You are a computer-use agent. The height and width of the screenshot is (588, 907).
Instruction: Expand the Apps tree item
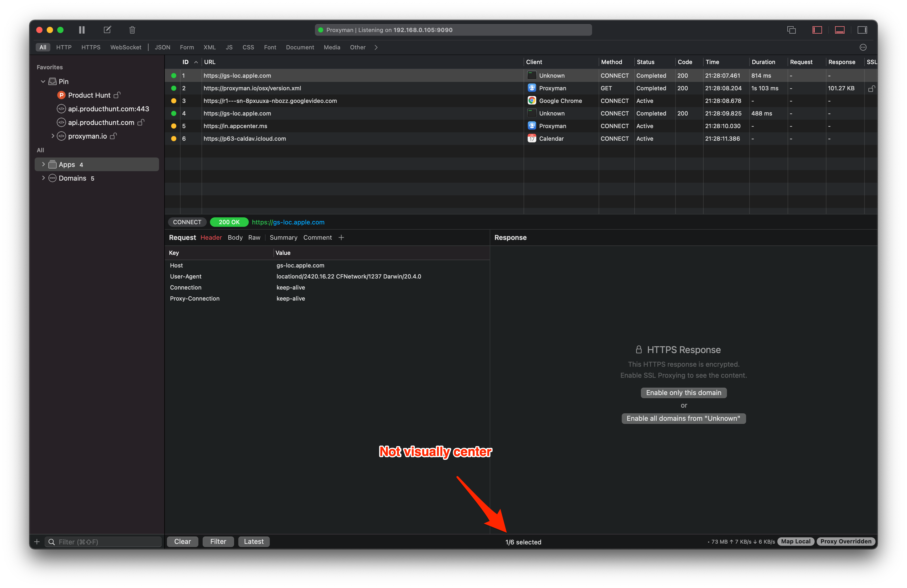pos(43,164)
